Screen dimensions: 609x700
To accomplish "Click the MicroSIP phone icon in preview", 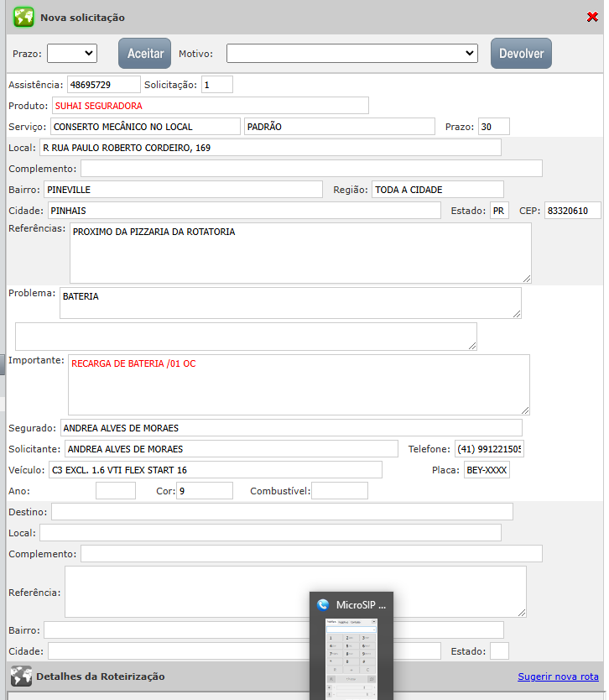I will click(x=323, y=605).
